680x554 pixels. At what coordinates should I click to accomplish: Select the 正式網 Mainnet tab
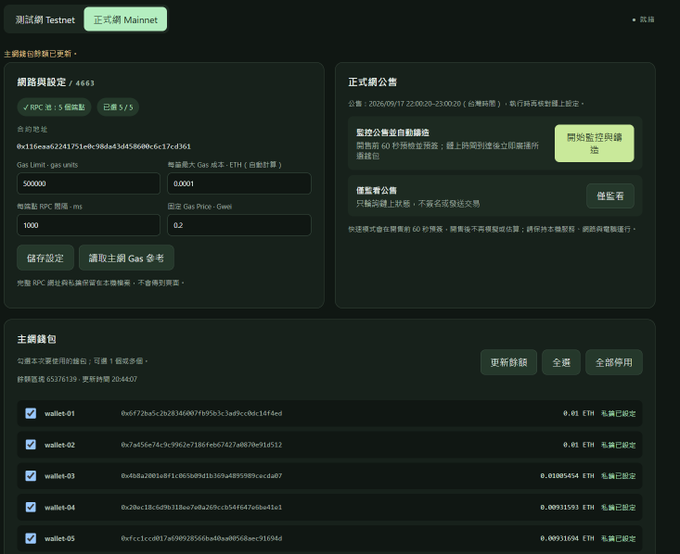[x=125, y=20]
